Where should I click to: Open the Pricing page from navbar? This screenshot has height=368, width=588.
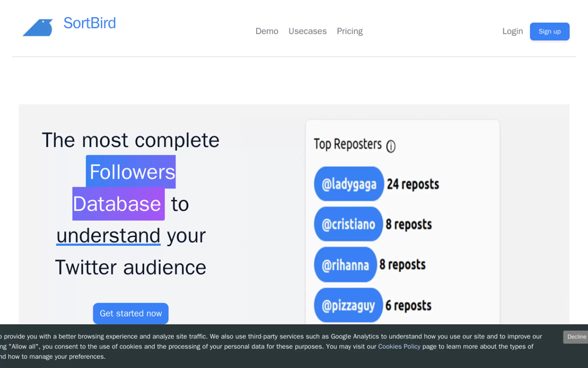(x=350, y=31)
